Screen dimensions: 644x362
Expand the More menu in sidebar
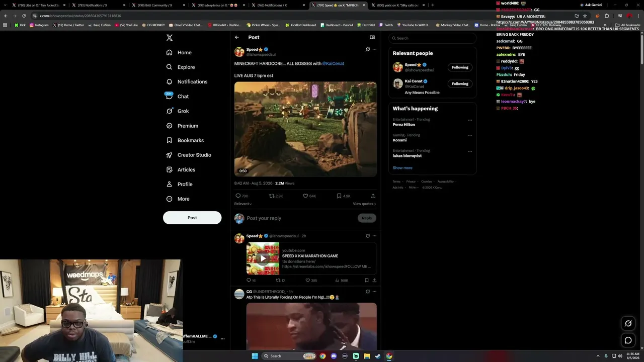(x=178, y=199)
